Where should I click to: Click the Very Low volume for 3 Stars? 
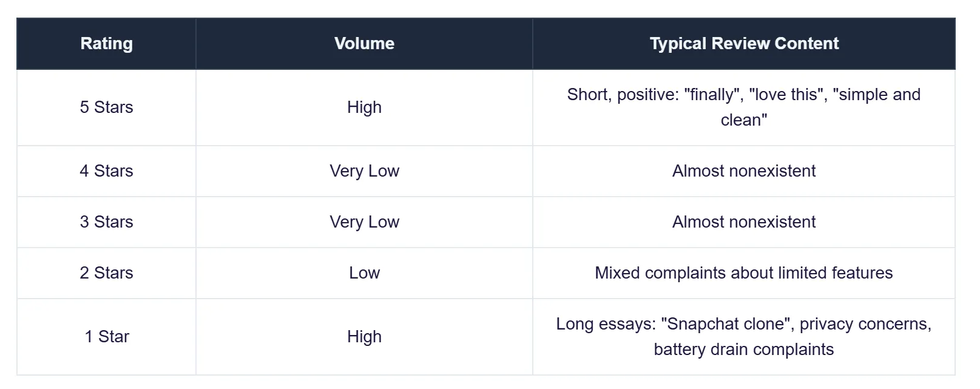pos(364,222)
